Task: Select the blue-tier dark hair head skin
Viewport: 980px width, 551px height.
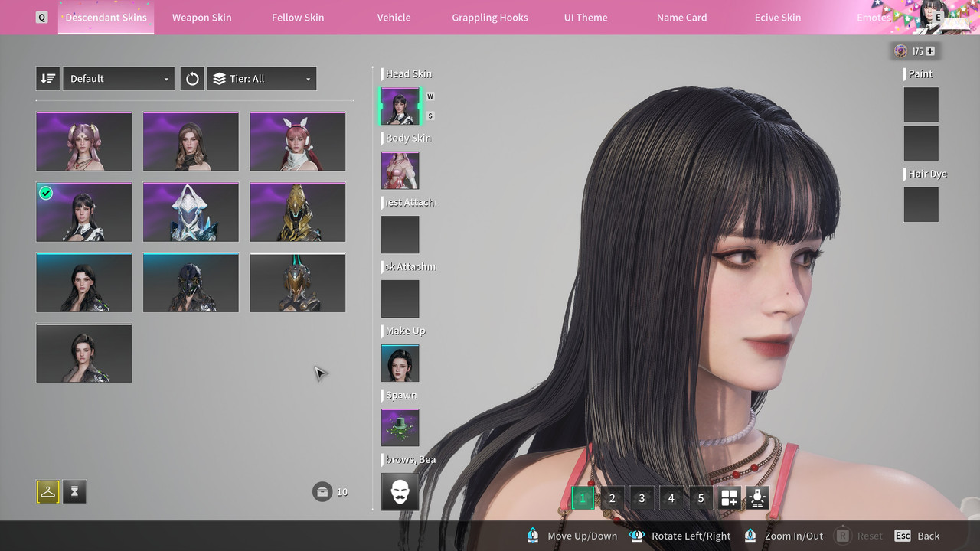Action: (84, 282)
